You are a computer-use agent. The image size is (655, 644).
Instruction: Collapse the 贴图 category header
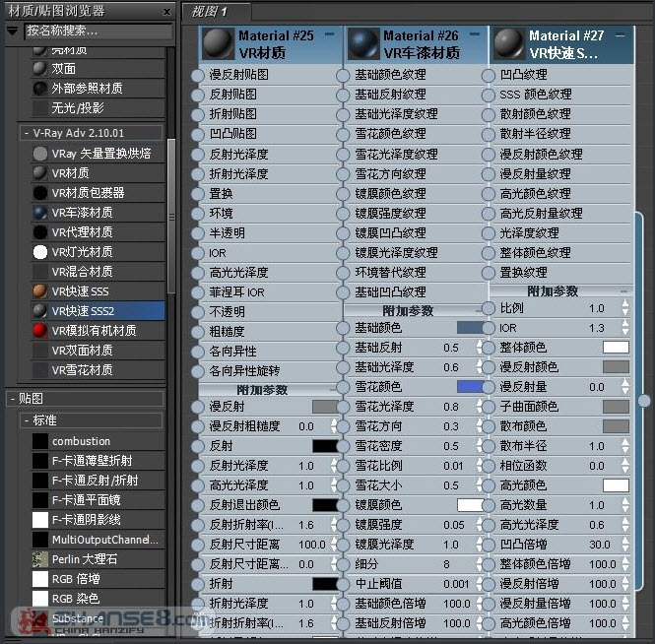pos(12,399)
